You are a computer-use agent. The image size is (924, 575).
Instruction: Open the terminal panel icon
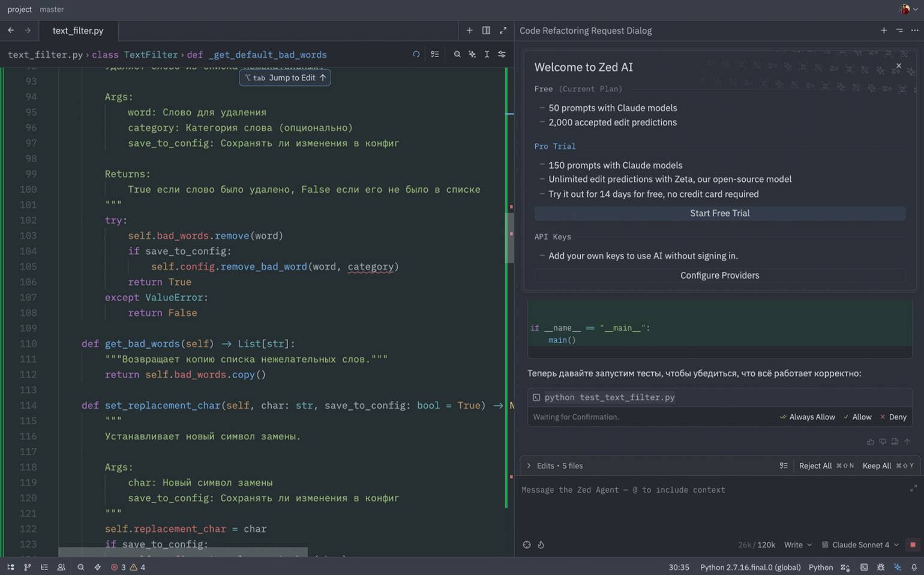pyautogui.click(x=864, y=567)
